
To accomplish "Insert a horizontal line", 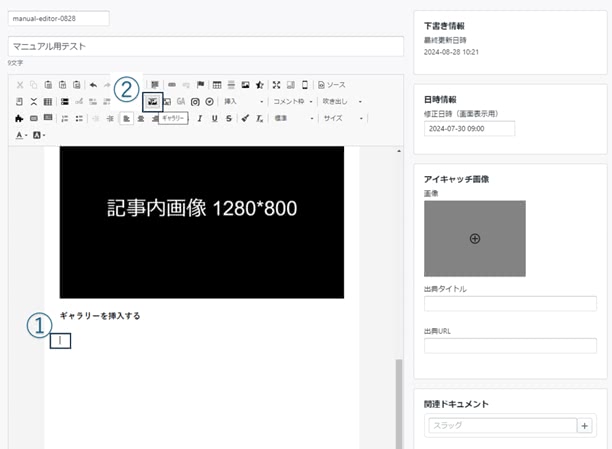I will click(231, 85).
